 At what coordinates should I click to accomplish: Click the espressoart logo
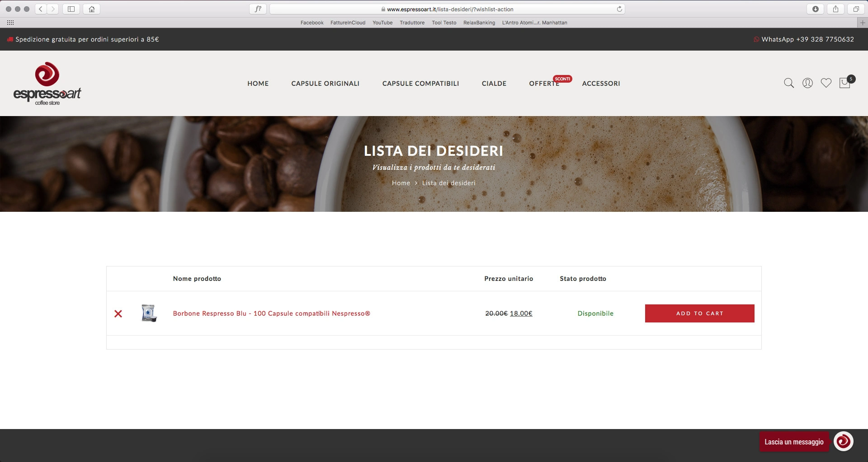[x=47, y=84]
